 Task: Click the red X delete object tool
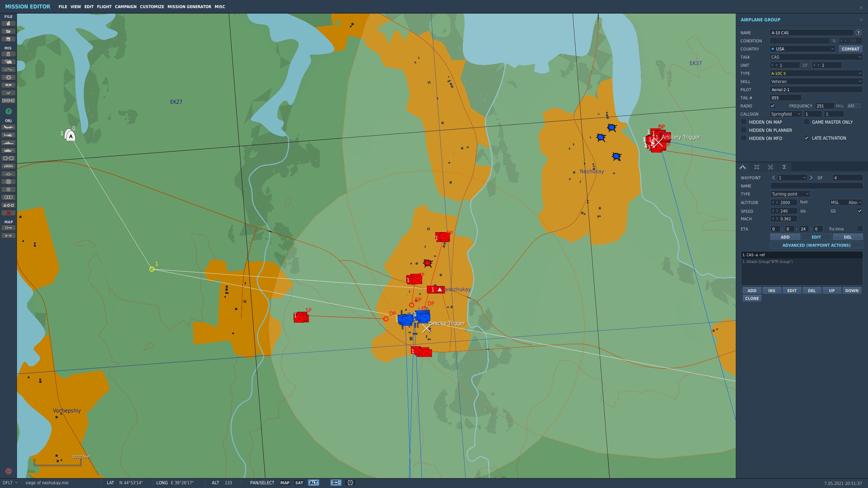point(8,213)
